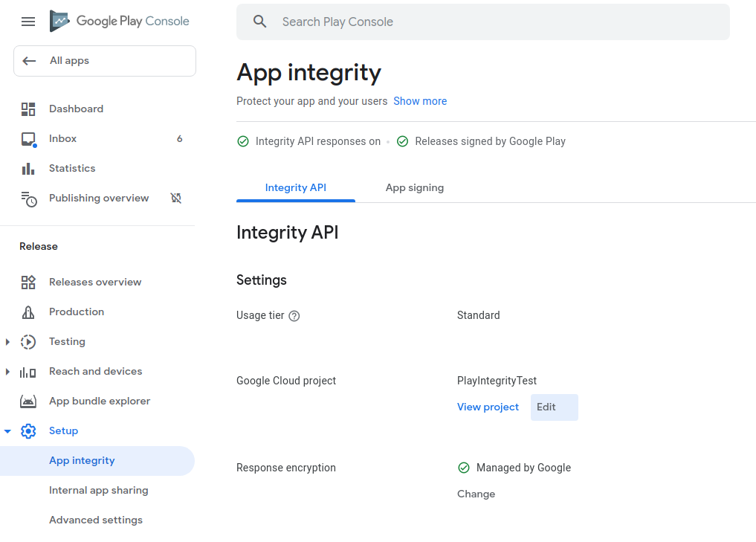Click the Google Play Console logo
The image size is (756, 542).
tap(119, 22)
